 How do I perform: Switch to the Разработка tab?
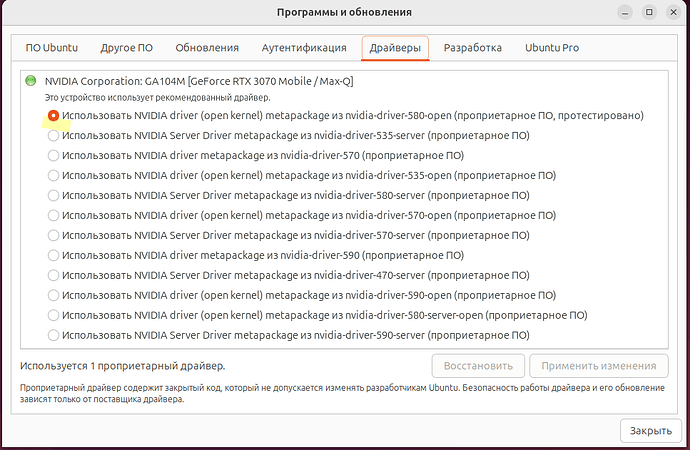(x=473, y=48)
